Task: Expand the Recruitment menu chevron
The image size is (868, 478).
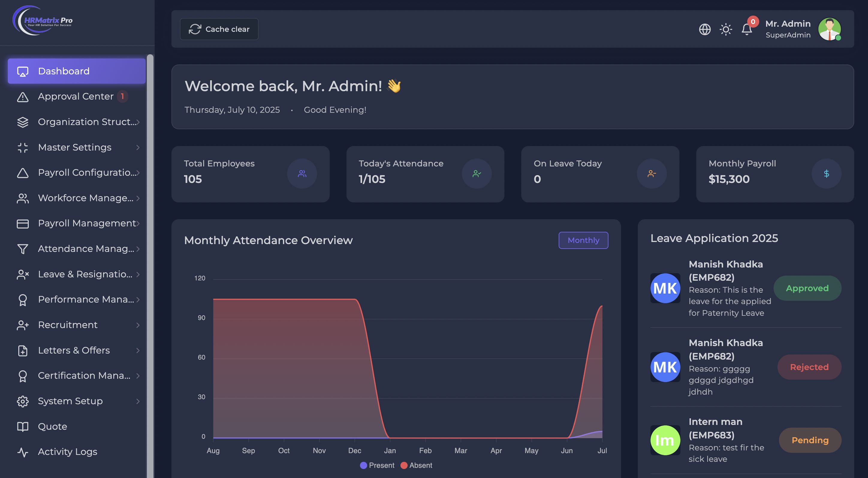Action: click(138, 325)
